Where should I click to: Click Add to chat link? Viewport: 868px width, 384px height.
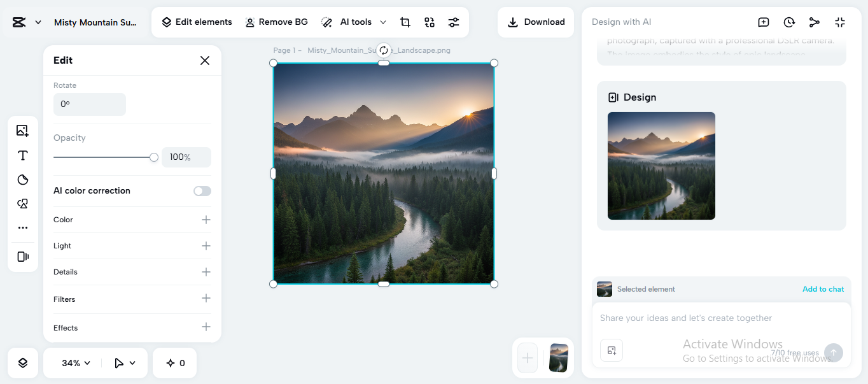coord(823,289)
